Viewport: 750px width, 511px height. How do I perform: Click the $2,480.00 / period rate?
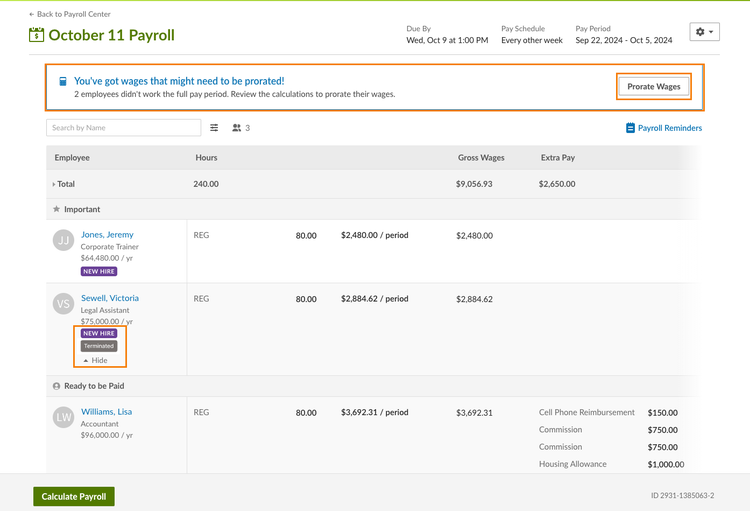pos(375,235)
